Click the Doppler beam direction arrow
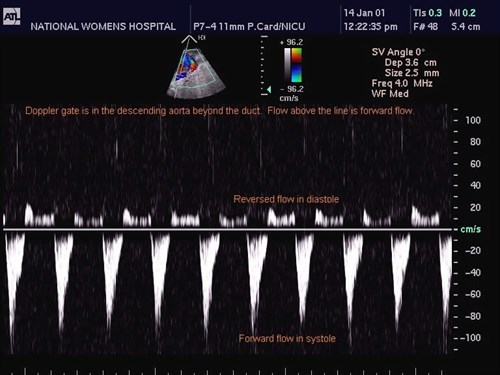The image size is (500, 375). [x=189, y=40]
